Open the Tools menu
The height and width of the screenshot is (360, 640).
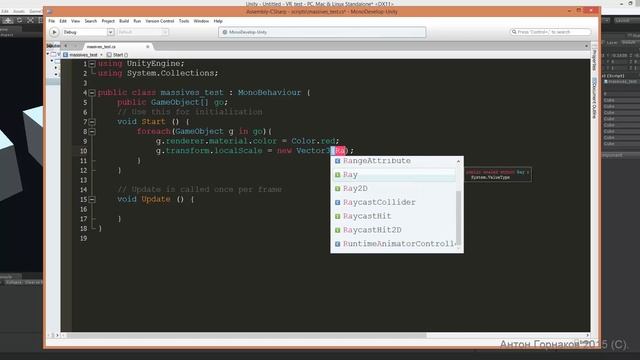(184, 21)
